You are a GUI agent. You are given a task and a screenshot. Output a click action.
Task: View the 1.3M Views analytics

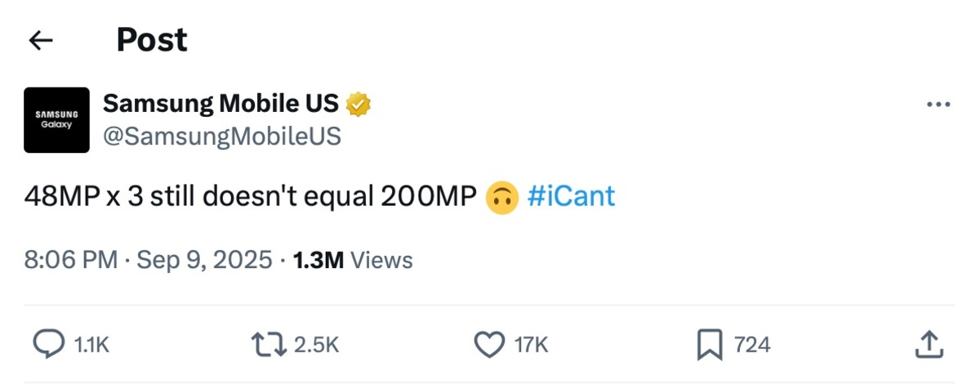353,260
